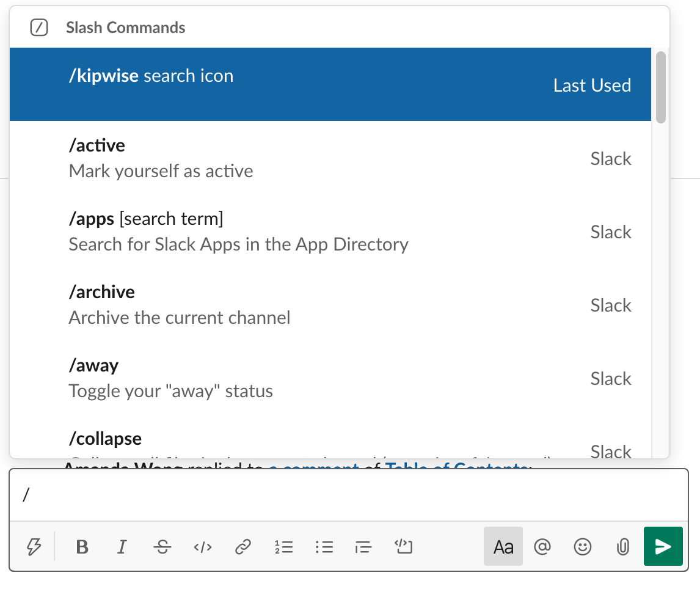
Task: Open the emoji picker
Action: coord(583,547)
